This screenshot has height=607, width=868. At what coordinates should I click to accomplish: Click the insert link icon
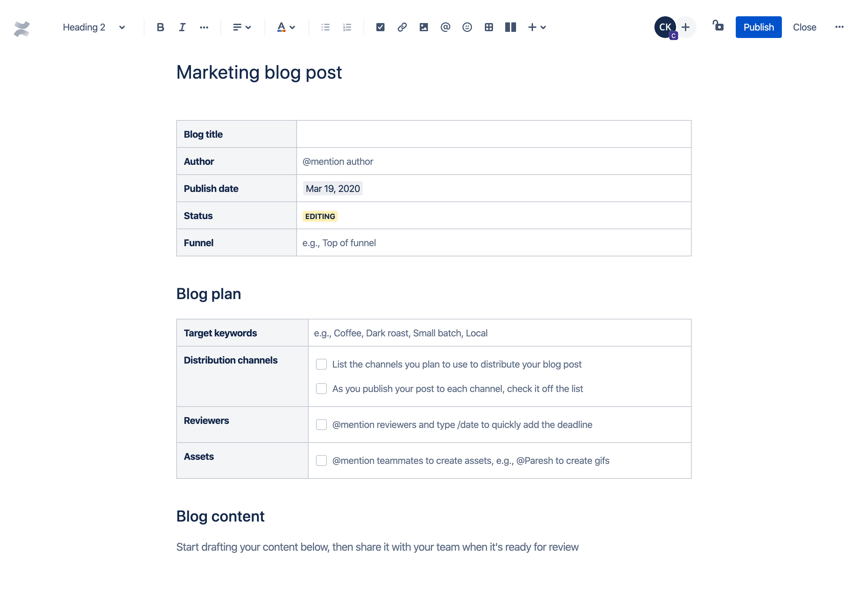(x=401, y=27)
